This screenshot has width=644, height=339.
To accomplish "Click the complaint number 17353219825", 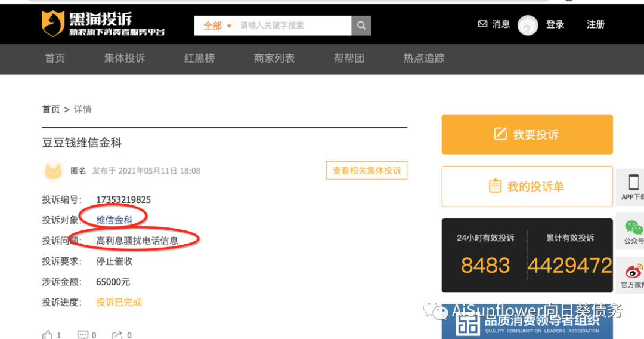I will pos(123,200).
